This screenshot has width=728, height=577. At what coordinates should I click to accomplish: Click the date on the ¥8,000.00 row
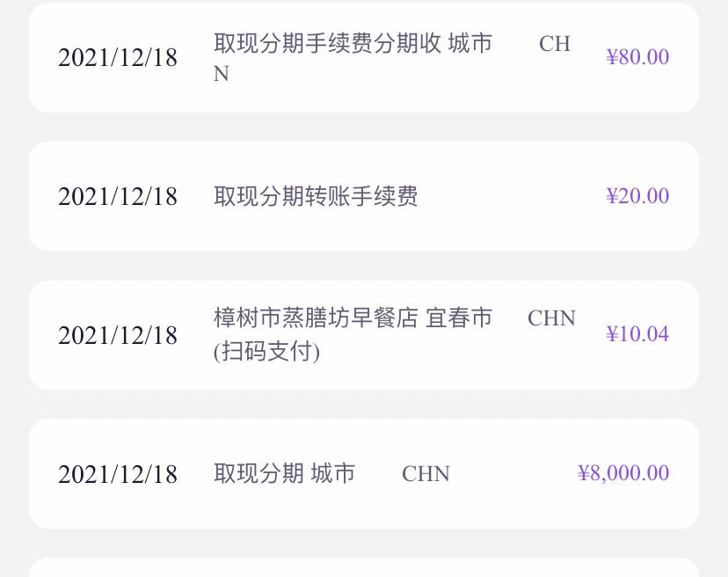click(118, 474)
